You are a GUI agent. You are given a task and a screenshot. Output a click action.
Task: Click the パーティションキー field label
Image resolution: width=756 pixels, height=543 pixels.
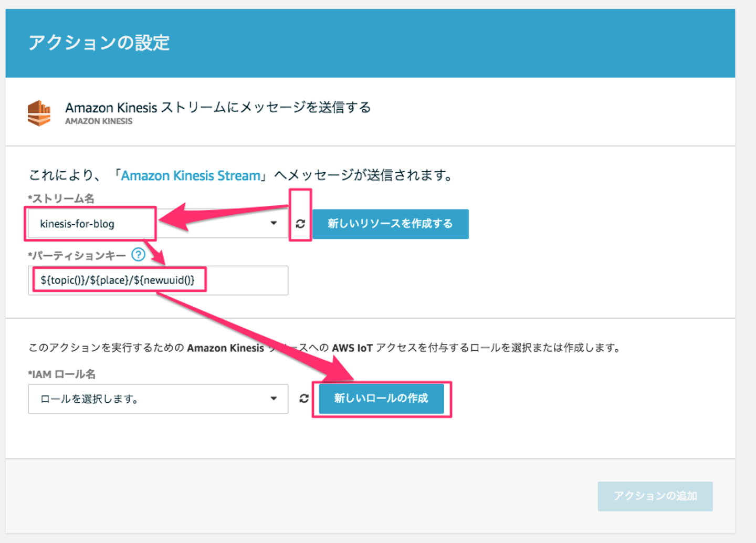(x=77, y=256)
